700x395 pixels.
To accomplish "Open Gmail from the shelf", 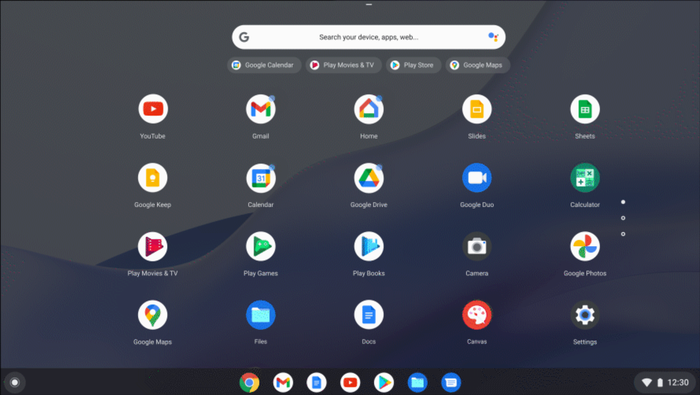I will point(283,383).
